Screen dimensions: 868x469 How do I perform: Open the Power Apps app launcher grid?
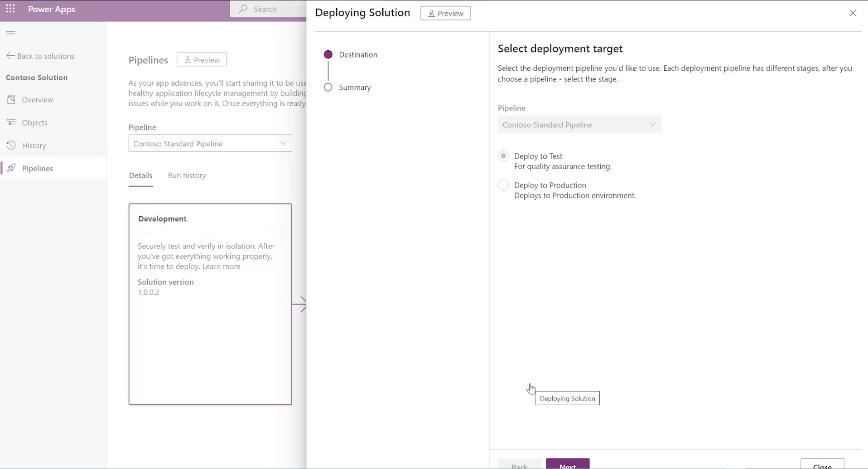pos(10,9)
